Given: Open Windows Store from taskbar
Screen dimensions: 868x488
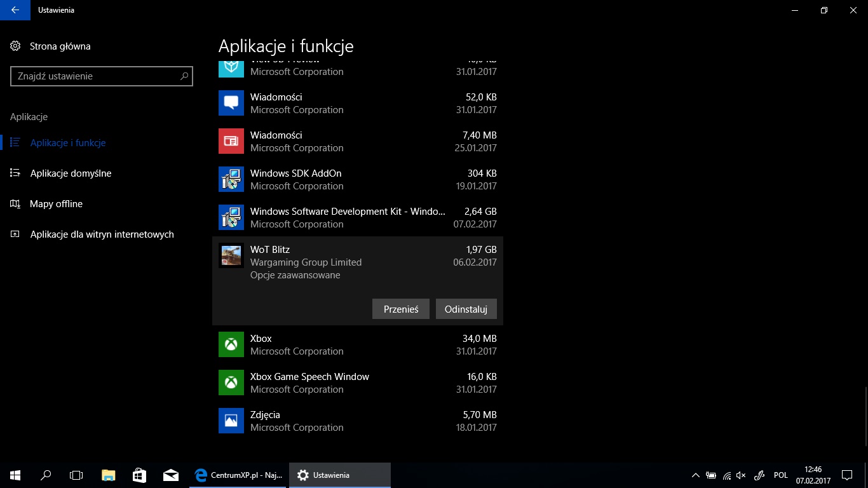Looking at the screenshot, I should (x=139, y=475).
